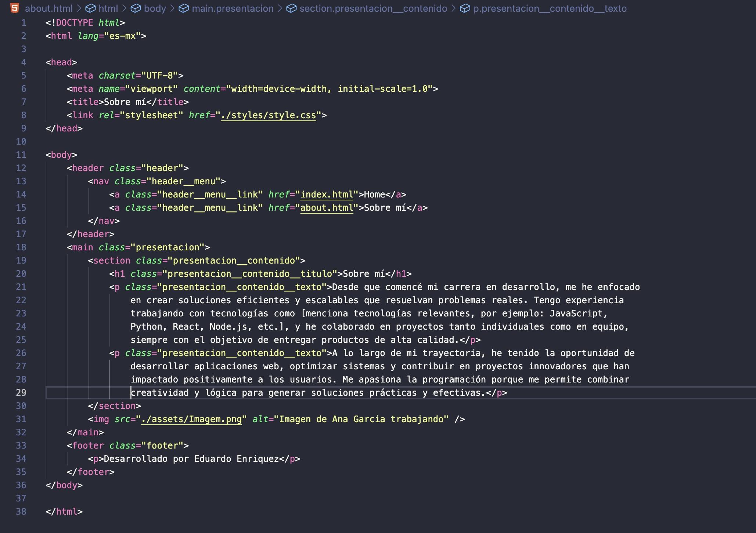Viewport: 756px width, 533px height.
Task: Click the closing body tag
Action: tap(64, 485)
